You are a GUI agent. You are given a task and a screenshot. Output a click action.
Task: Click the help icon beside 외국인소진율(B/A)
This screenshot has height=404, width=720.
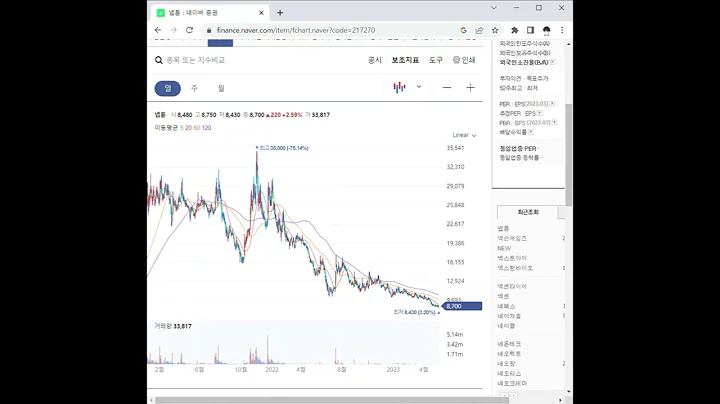(x=552, y=62)
